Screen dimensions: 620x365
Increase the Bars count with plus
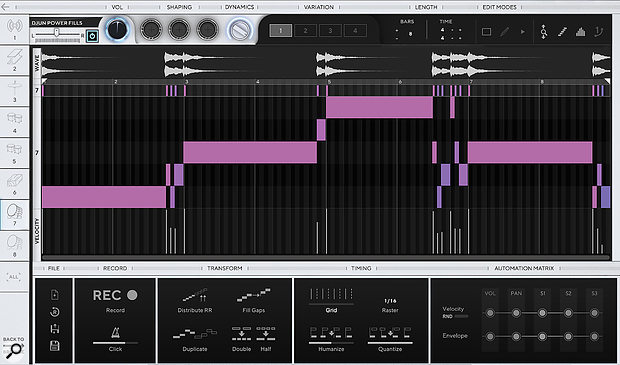[397, 30]
